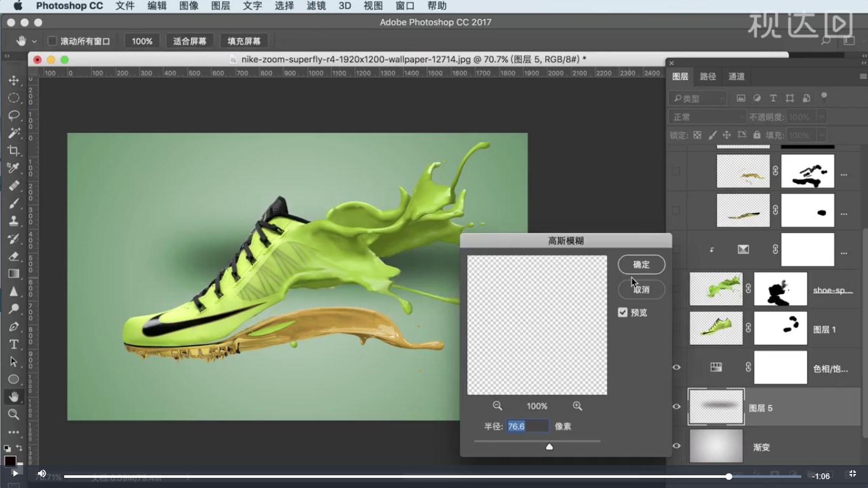Select the Zoom tool in toolbox
868x488 pixels.
point(13,414)
